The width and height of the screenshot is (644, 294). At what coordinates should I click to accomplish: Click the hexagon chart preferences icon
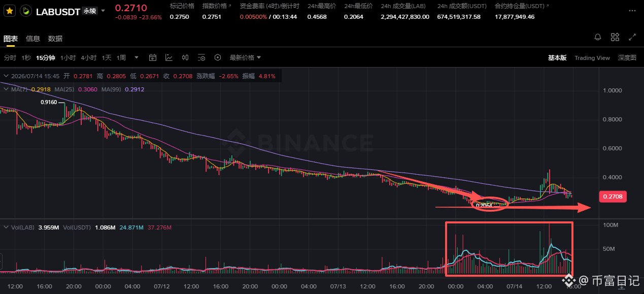(218, 58)
